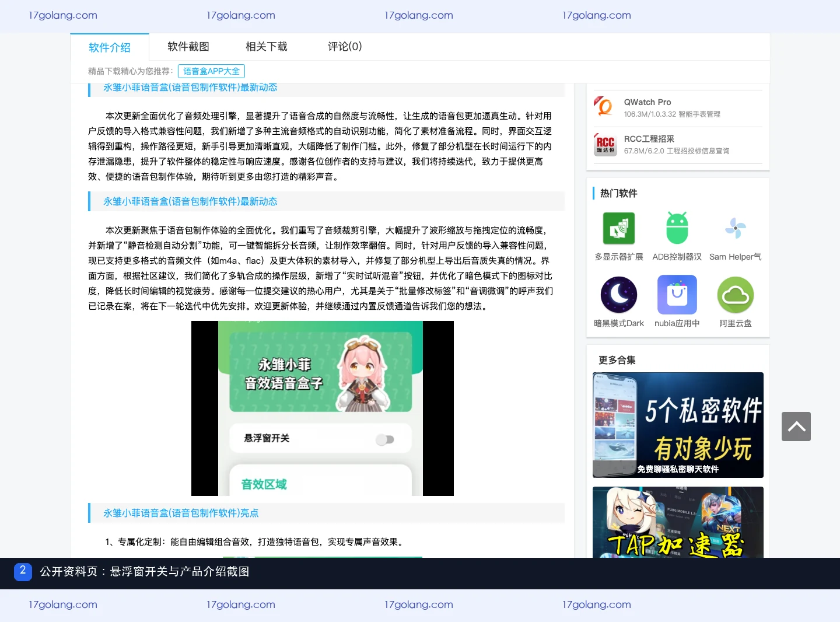
Task: View the 永雏小菲音效语音盒子 app screenshot
Action: click(x=323, y=408)
